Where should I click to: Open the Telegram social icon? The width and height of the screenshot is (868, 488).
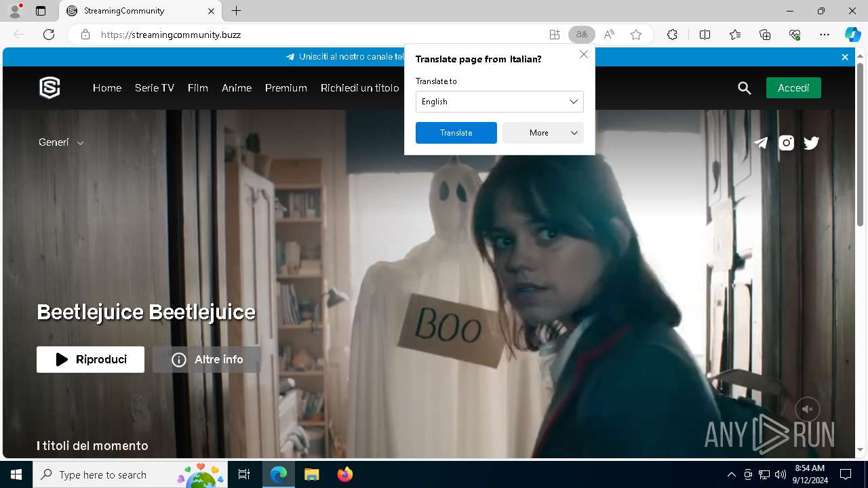click(761, 142)
